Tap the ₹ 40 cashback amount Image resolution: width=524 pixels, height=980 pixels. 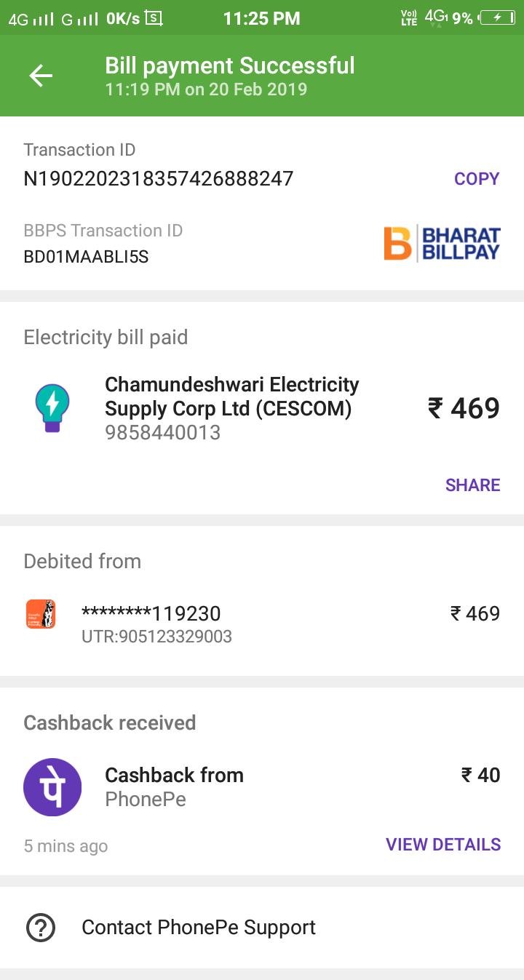pyautogui.click(x=480, y=776)
